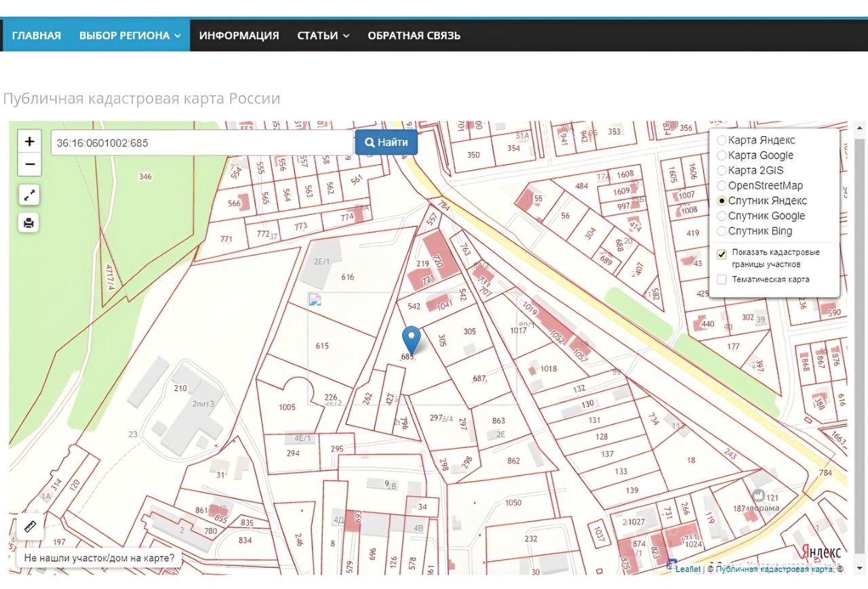Image resolution: width=868 pixels, height=589 pixels.
Task: Open ОБРАТНАЯ СВЯЗЬ page
Action: point(414,35)
